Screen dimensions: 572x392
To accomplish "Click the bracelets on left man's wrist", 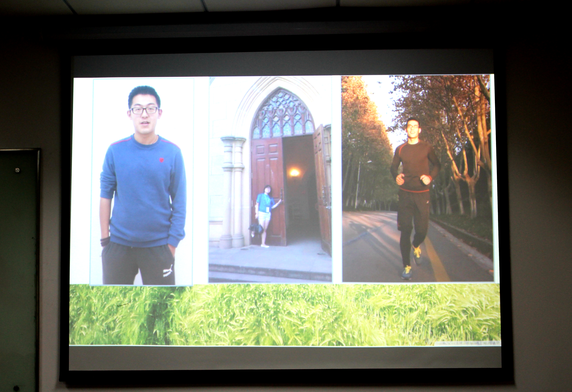I will (104, 241).
